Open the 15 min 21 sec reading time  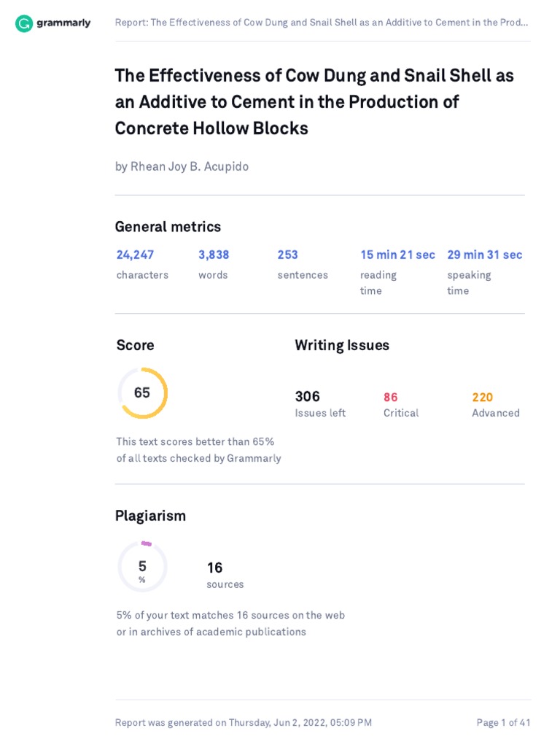pos(397,255)
